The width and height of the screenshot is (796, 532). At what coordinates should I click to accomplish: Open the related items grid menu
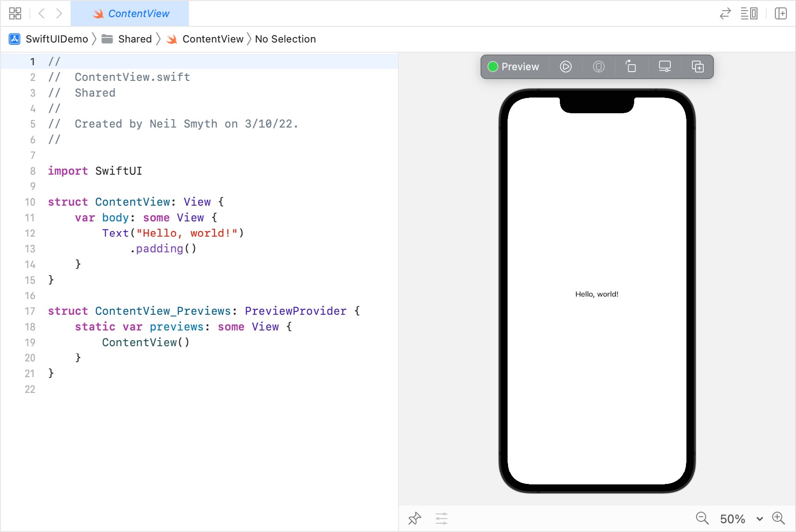(15, 13)
